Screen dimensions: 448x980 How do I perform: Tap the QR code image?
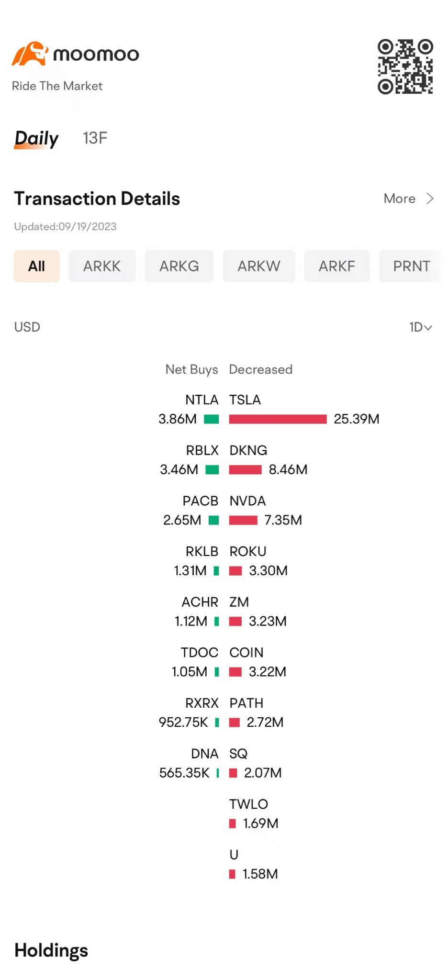point(405,67)
